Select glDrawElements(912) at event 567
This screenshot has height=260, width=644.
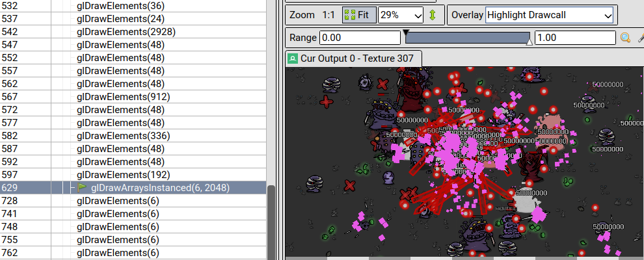[x=124, y=96]
